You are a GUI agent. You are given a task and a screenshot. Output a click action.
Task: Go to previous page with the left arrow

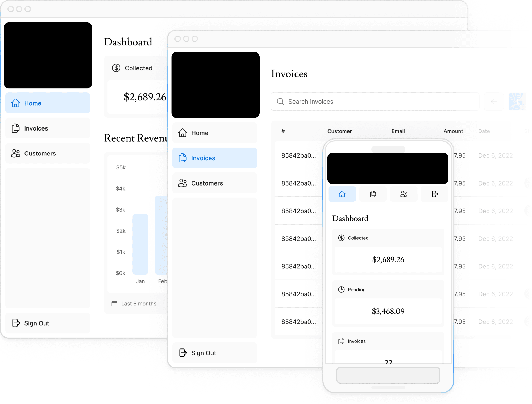(x=494, y=102)
